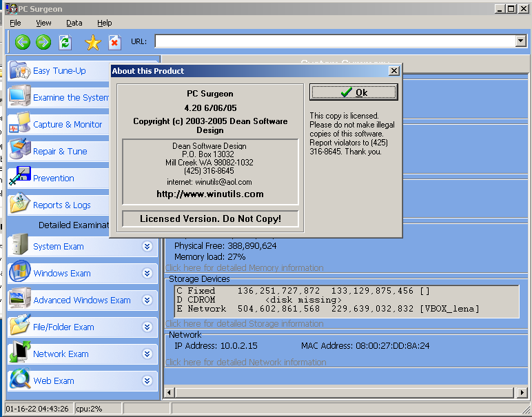Click the horizontal scrollbar left arrow
Viewport: 532px width, 417px height.
(169, 393)
